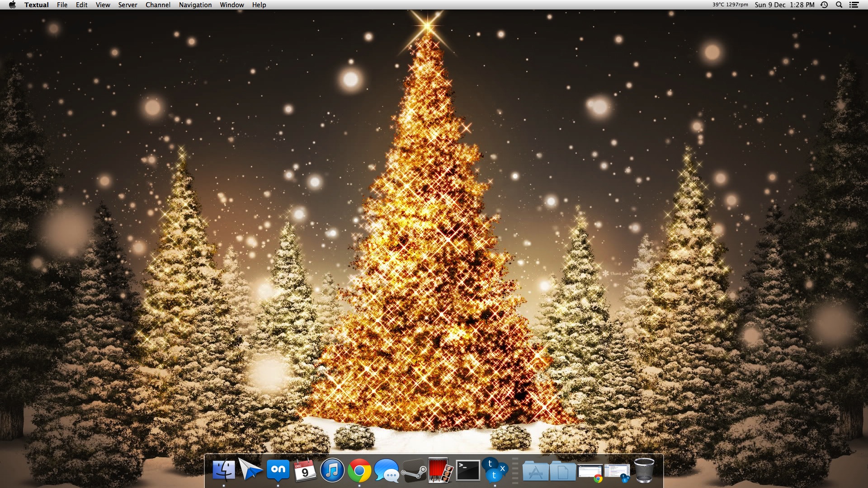The width and height of the screenshot is (868, 488).
Task: Open the Trash can
Action: coord(644,470)
